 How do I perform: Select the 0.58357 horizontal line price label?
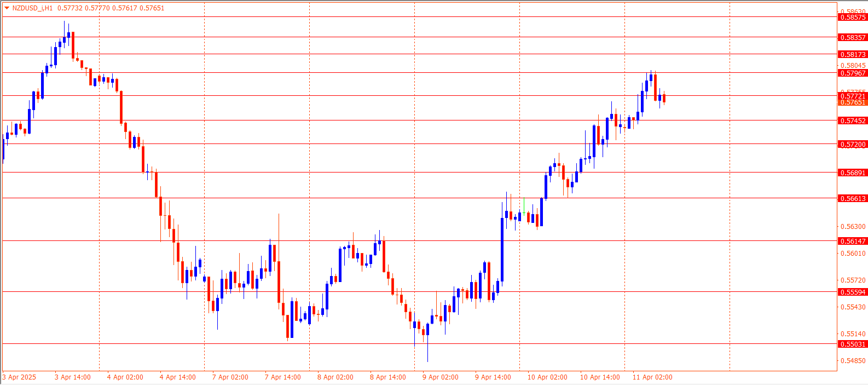853,37
